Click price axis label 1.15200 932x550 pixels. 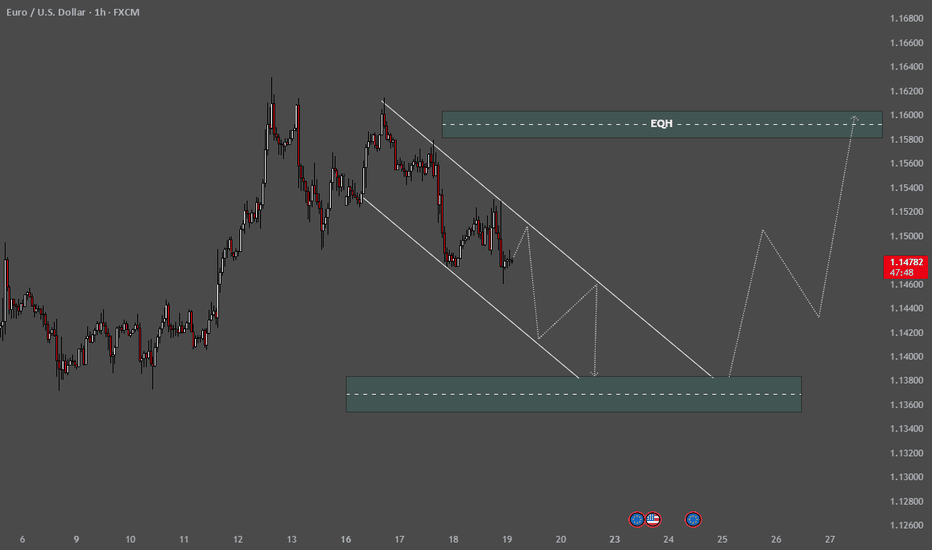pos(906,211)
